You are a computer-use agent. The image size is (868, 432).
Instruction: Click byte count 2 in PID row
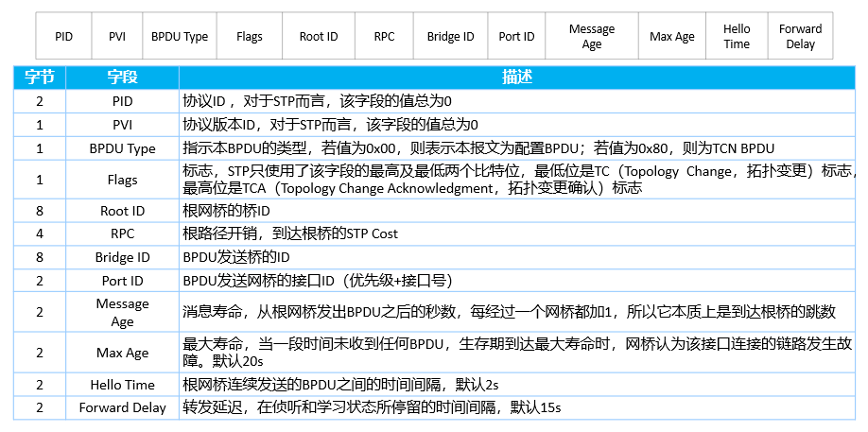click(40, 101)
